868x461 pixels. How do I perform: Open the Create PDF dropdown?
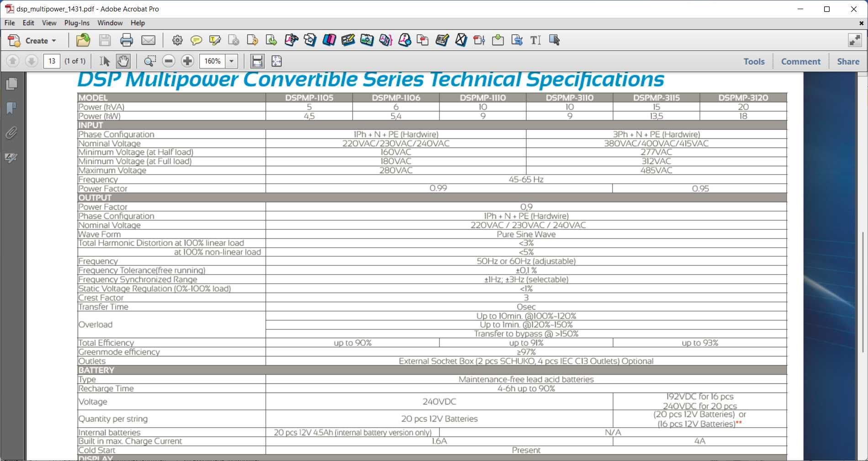32,41
